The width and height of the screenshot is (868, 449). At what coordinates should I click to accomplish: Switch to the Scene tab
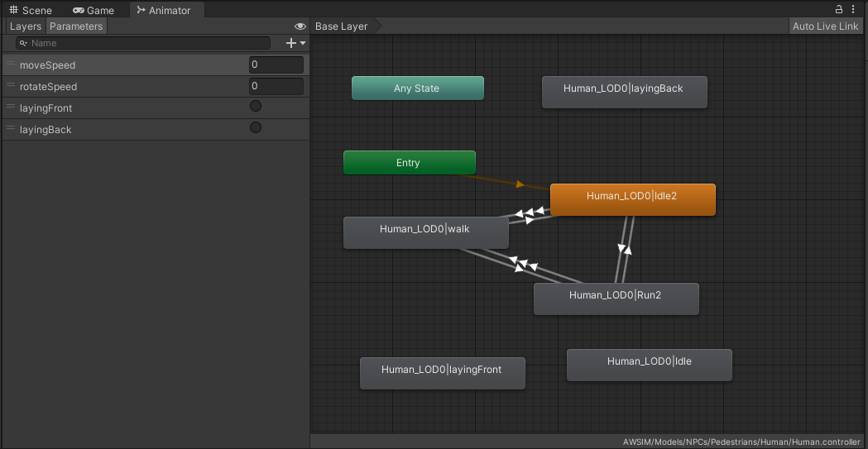tap(31, 10)
